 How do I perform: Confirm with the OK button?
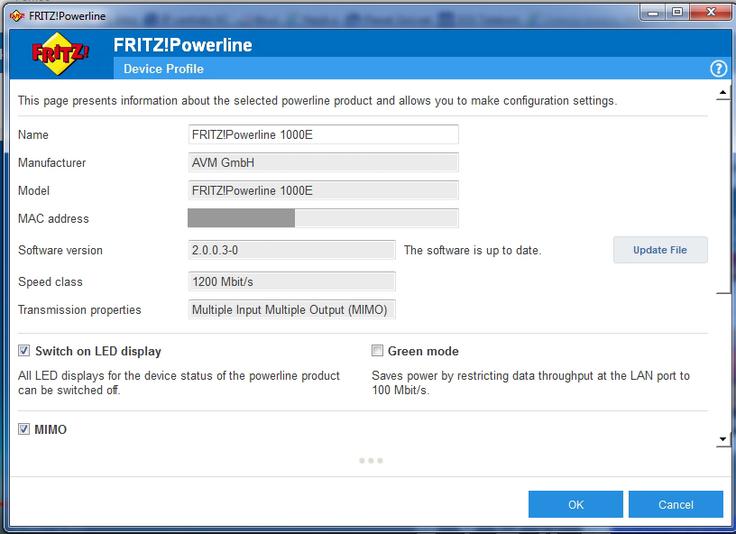point(575,504)
